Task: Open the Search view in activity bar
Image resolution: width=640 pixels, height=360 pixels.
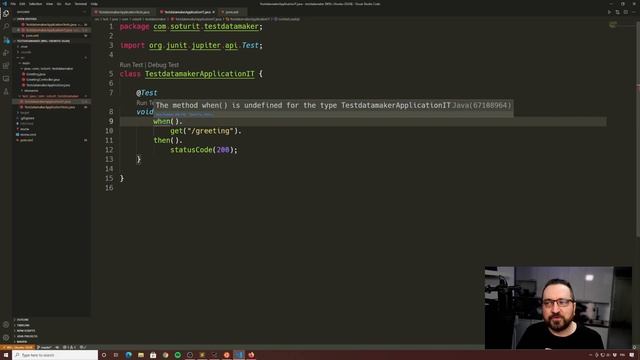Action: click(6, 27)
